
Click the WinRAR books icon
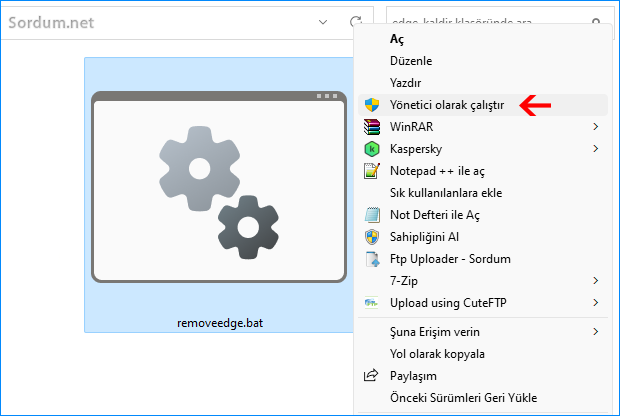pos(372,127)
